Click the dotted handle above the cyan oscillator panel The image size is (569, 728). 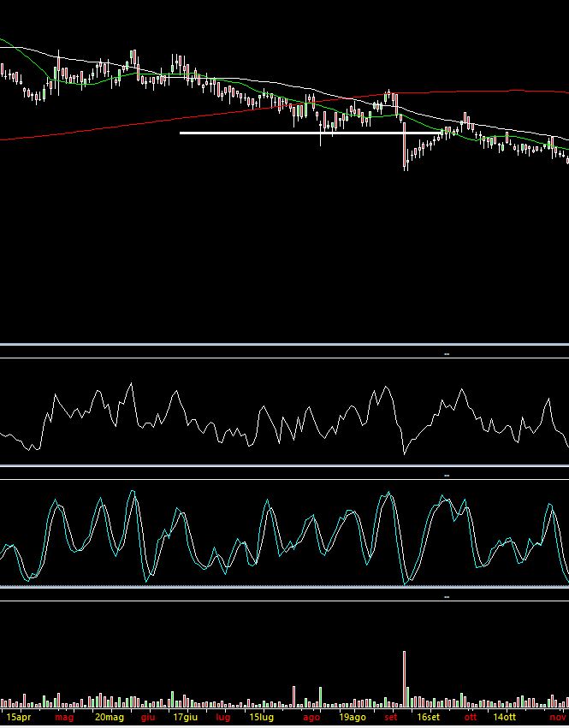tap(447, 476)
